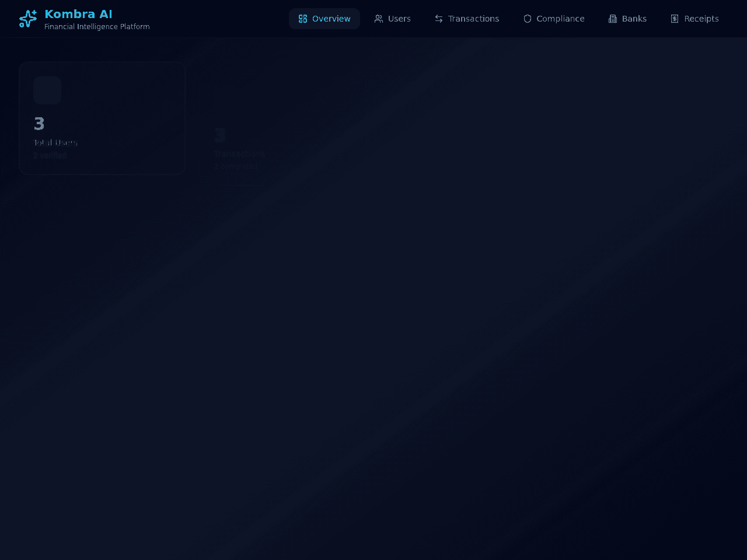Switch to the Overview tab
The width and height of the screenshot is (747, 560).
[x=324, y=19]
